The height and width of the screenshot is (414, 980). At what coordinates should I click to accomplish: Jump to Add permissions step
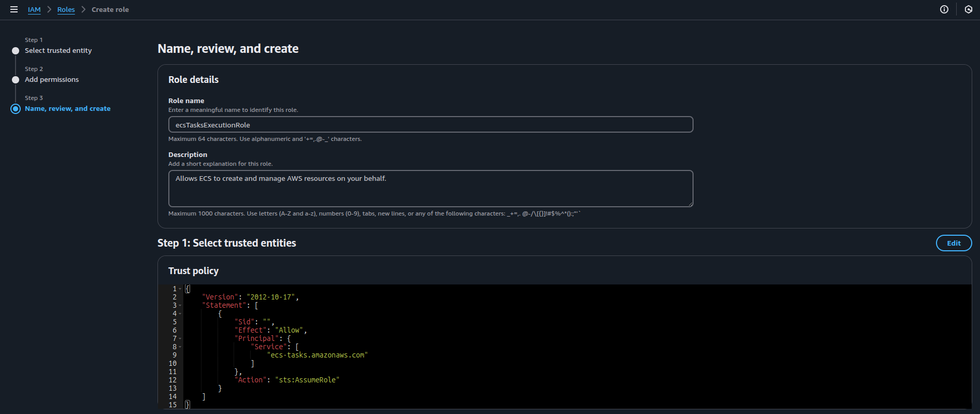point(52,80)
